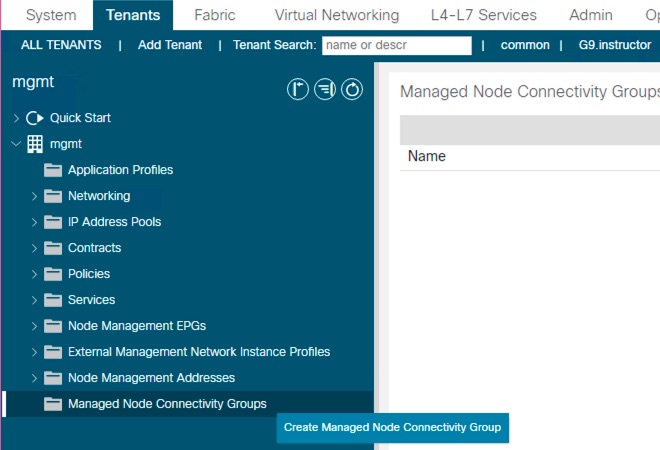Select Create Managed Node Connectivity Group
This screenshot has height=450, width=660.
[x=392, y=427]
